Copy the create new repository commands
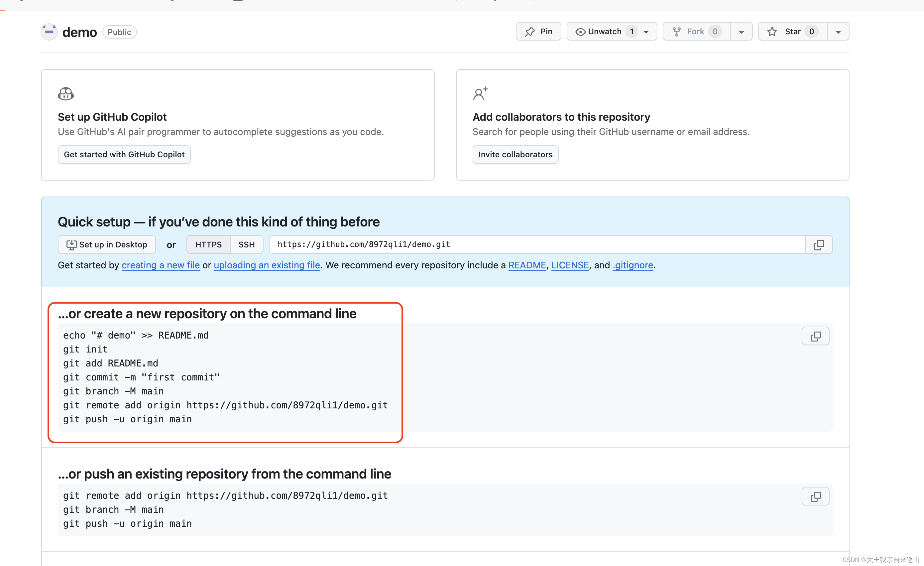The height and width of the screenshot is (566, 924). click(816, 336)
